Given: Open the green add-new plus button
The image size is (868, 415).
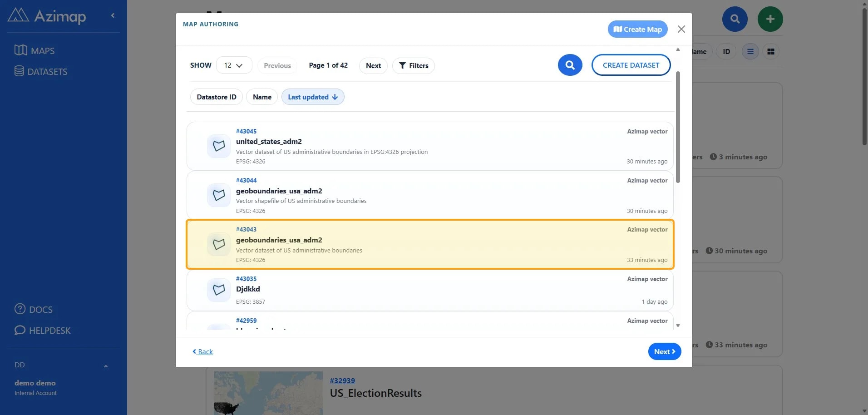Looking at the screenshot, I should tap(770, 19).
